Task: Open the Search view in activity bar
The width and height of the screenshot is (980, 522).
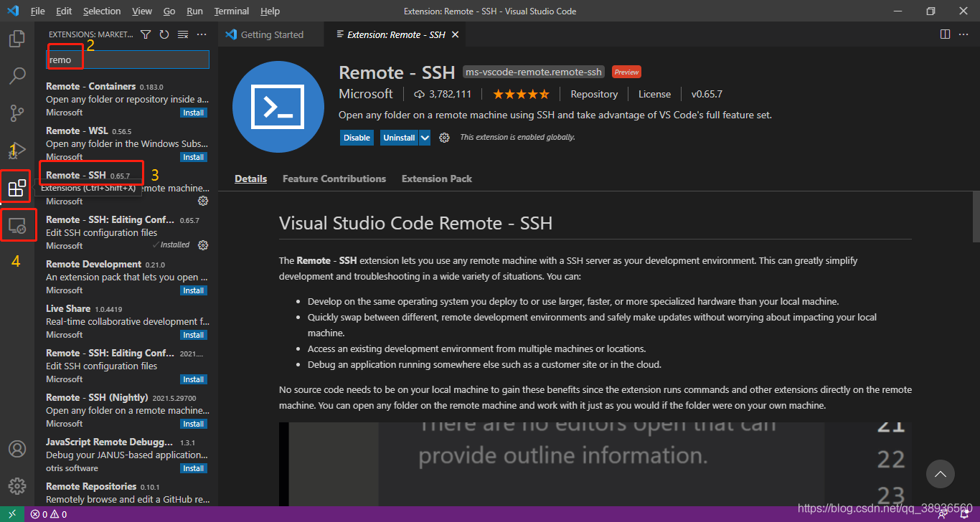Action: click(x=17, y=75)
